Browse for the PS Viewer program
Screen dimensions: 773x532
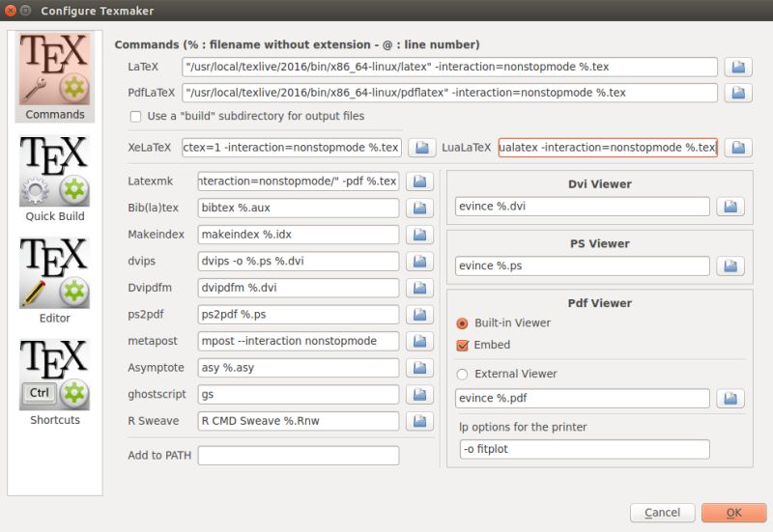click(x=730, y=266)
